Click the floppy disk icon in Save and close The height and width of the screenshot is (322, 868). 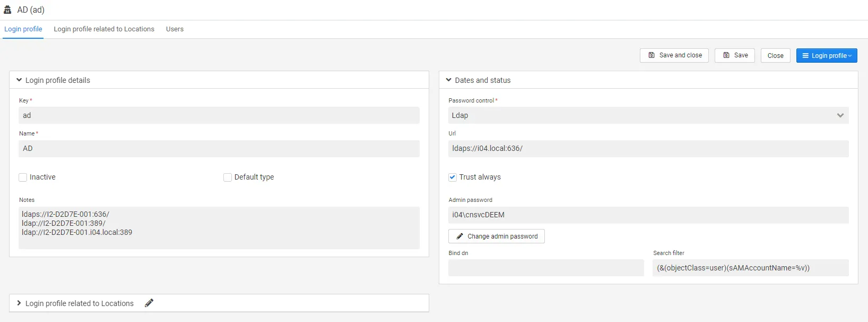pyautogui.click(x=652, y=55)
